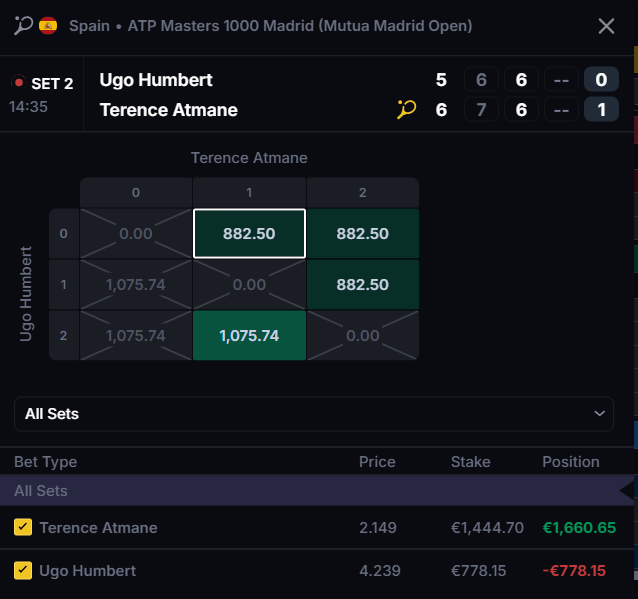638x599 pixels.
Task: Click Humbert's current game points 0
Action: [601, 79]
